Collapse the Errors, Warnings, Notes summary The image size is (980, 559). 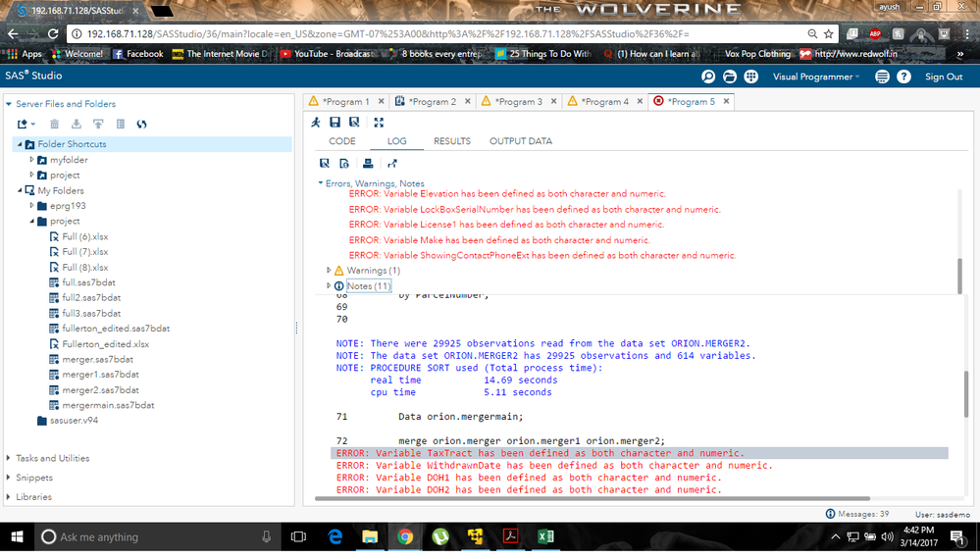(321, 183)
